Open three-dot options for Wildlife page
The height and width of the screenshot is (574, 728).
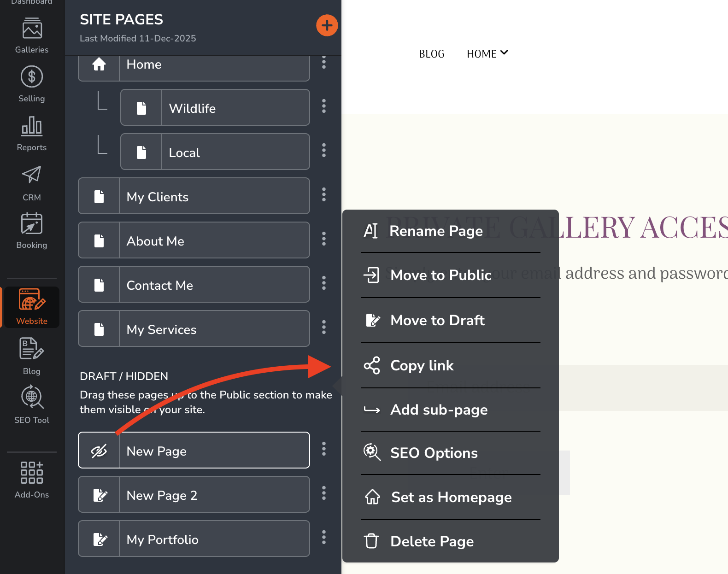[x=324, y=106]
